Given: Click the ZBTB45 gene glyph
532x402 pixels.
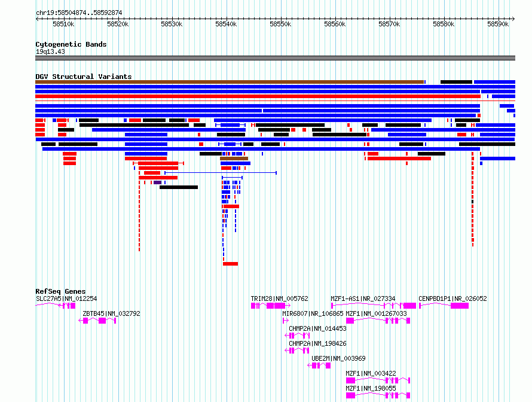Looking at the screenshot, I should click(97, 321).
